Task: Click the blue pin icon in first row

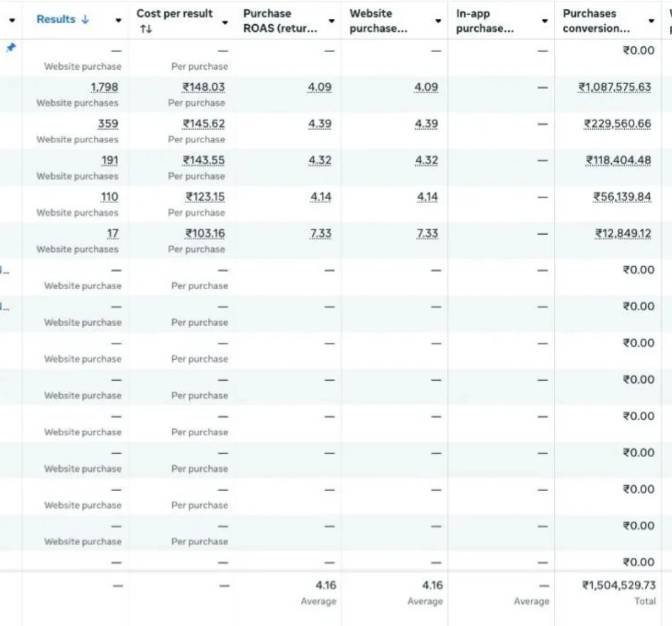Action: point(10,48)
